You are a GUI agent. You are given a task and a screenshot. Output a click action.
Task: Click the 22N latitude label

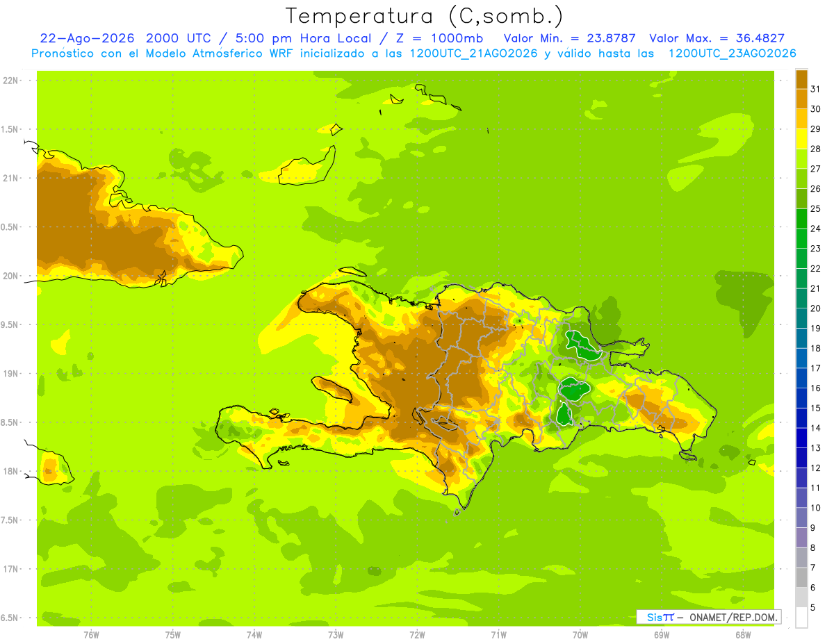click(x=10, y=81)
